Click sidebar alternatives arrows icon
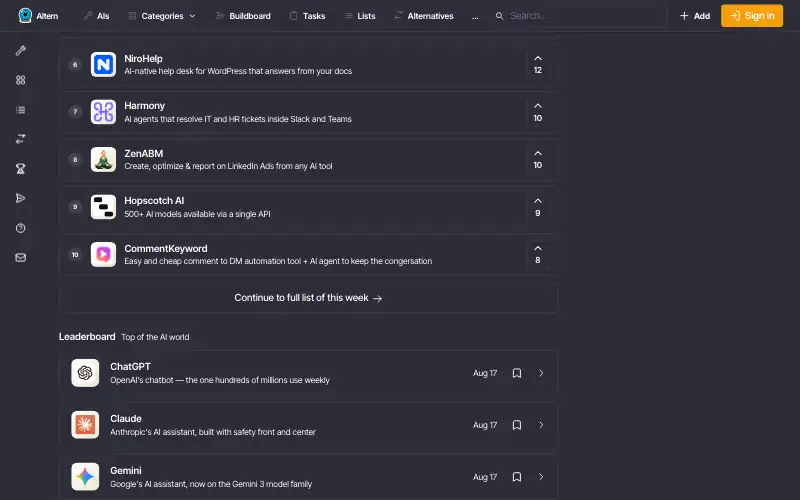 point(20,139)
